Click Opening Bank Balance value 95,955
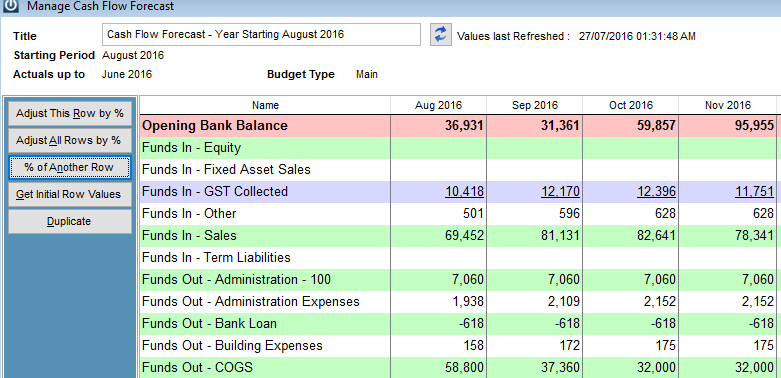This screenshot has width=781, height=378. pos(754,126)
